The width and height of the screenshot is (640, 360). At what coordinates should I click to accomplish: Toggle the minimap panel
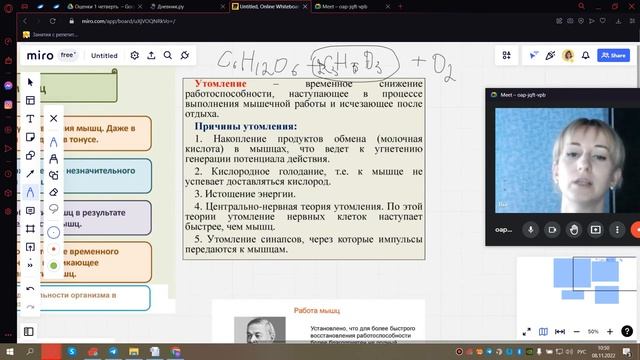(543, 332)
